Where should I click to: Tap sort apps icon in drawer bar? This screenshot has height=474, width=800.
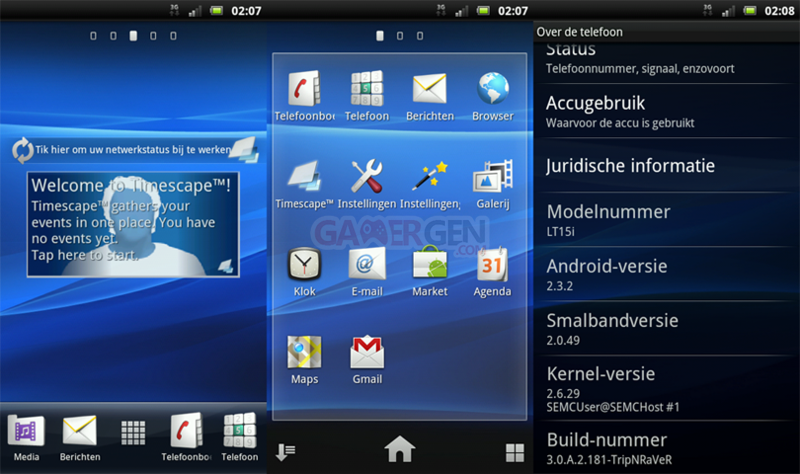tap(285, 452)
